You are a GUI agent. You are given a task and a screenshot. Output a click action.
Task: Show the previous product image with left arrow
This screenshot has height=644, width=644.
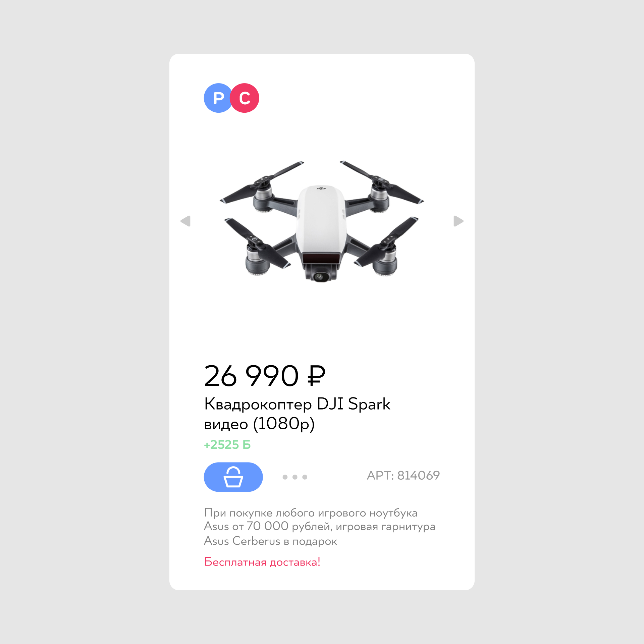click(x=185, y=221)
